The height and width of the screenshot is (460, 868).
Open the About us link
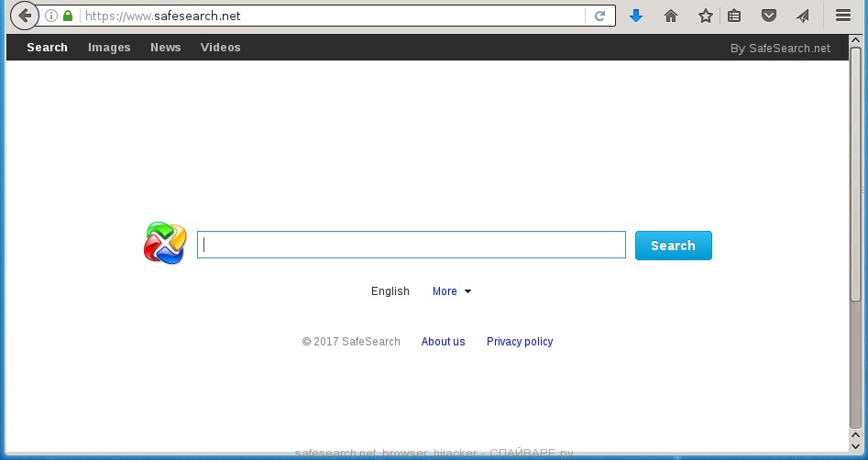443,342
